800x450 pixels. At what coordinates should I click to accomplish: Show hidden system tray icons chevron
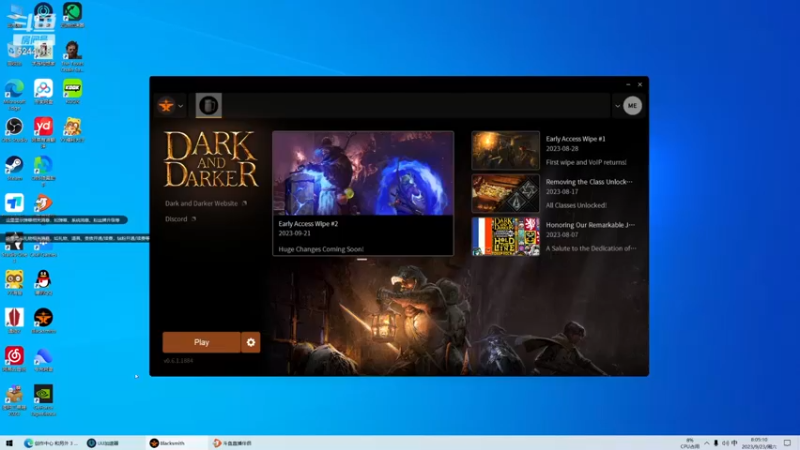[707, 443]
